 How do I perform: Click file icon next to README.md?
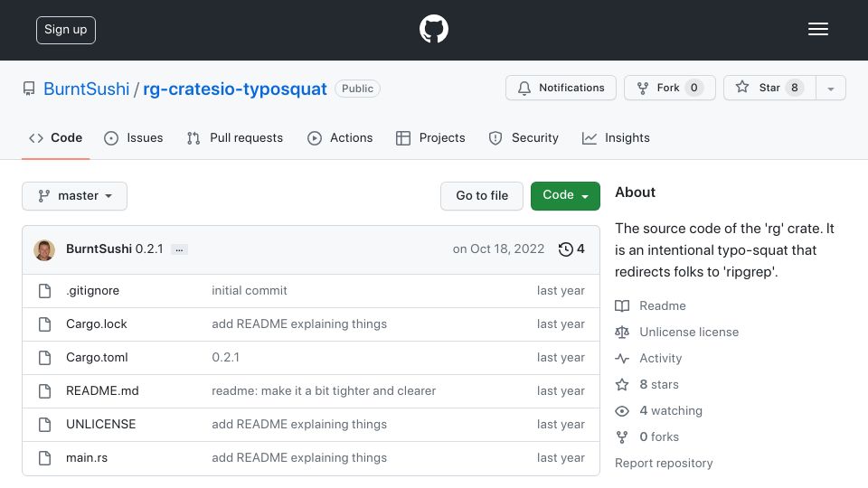[45, 391]
